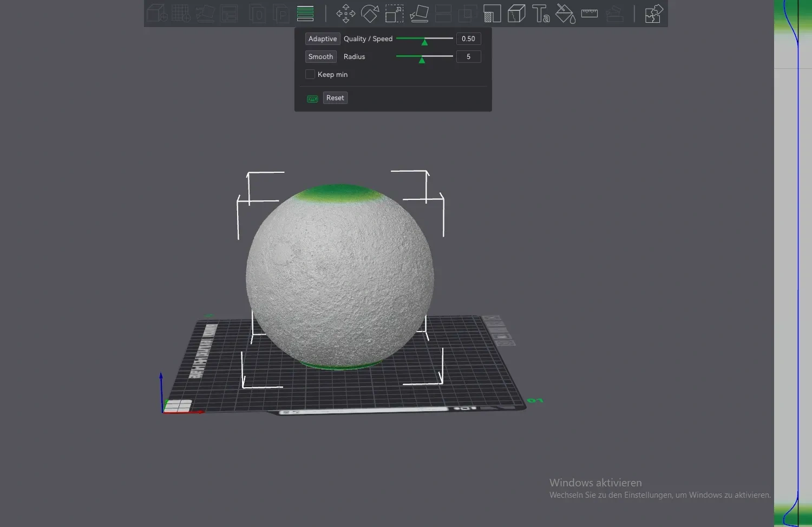Open the Support painting tool

tap(492, 14)
